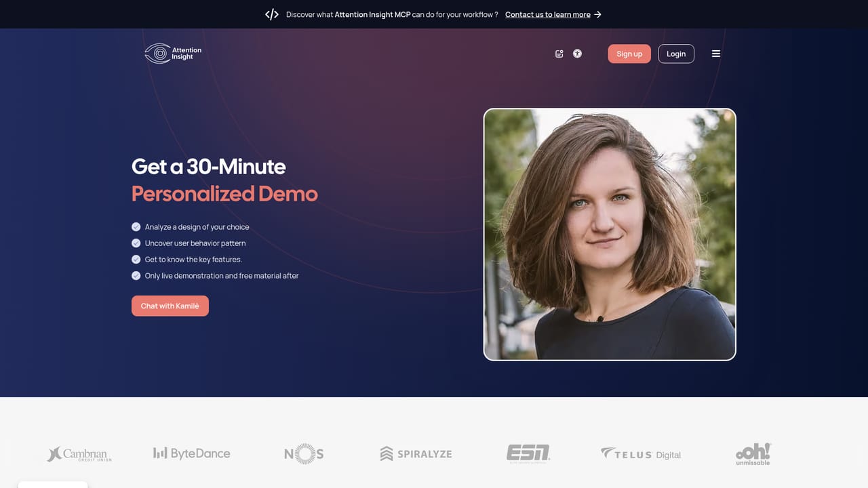868x488 pixels.
Task: Click the oOh! unmissable logo
Action: tap(753, 454)
